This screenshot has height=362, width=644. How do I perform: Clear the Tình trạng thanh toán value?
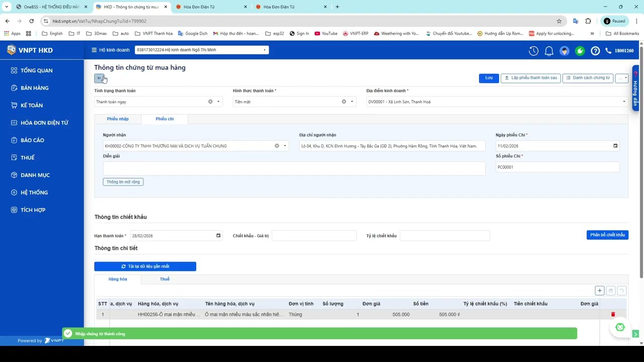point(210,102)
